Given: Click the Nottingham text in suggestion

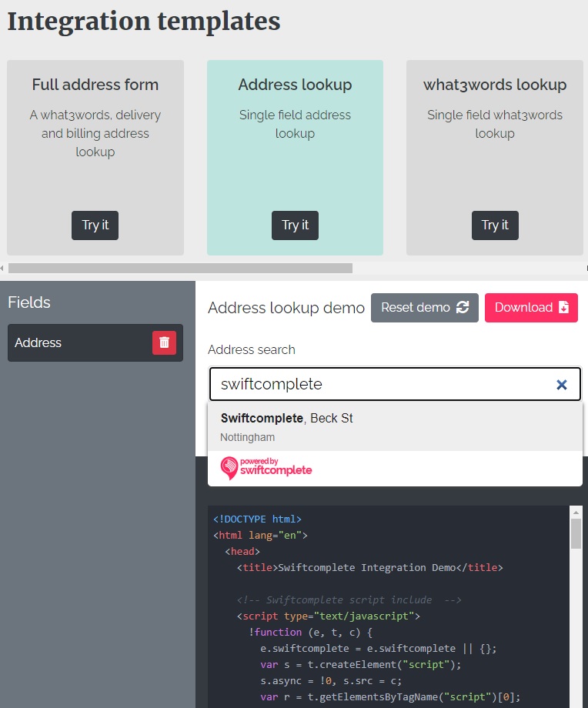Looking at the screenshot, I should pos(248,438).
